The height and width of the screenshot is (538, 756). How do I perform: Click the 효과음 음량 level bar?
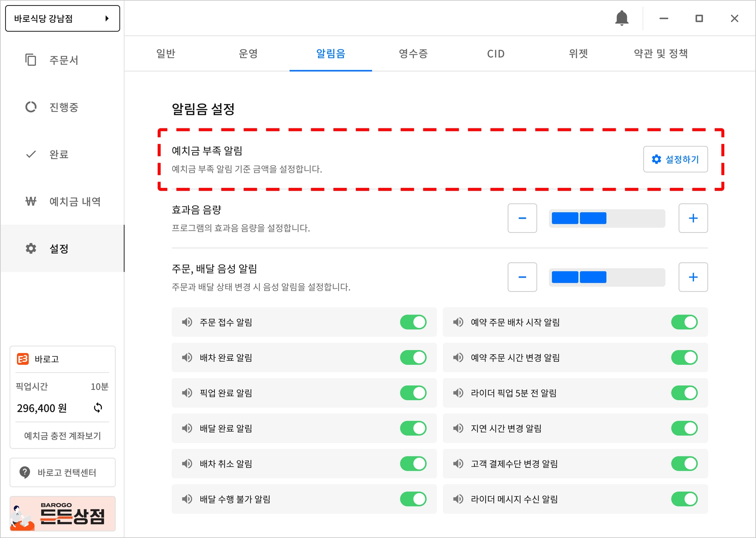click(606, 218)
